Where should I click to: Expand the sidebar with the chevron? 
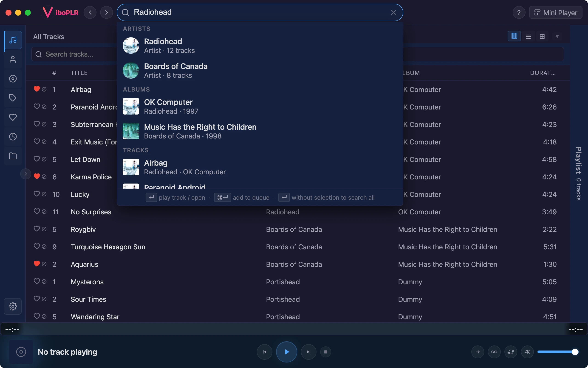pos(25,174)
